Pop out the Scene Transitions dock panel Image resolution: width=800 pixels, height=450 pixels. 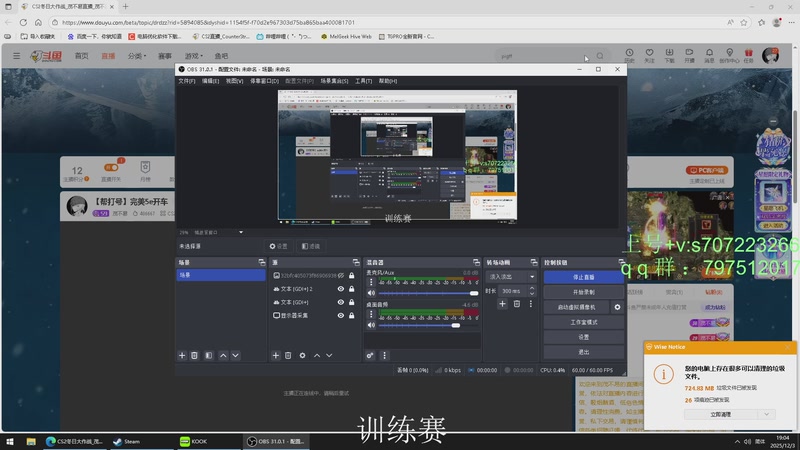[534, 262]
